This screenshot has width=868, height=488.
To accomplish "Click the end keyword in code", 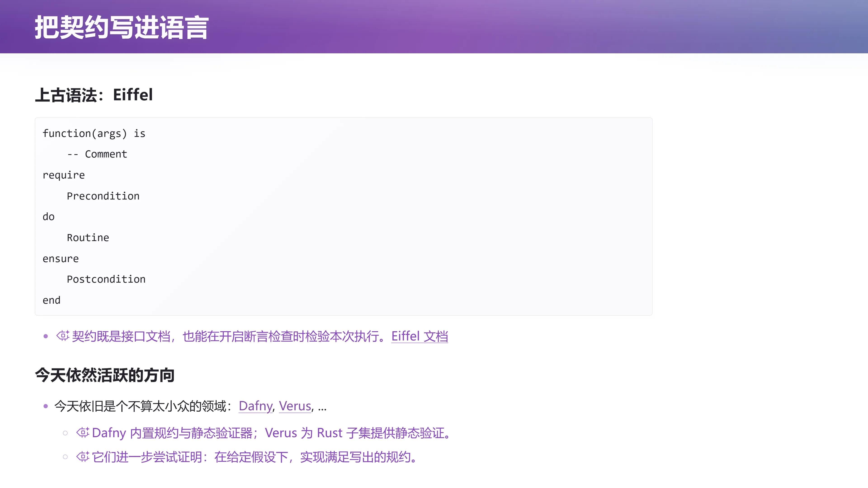I will 52,300.
